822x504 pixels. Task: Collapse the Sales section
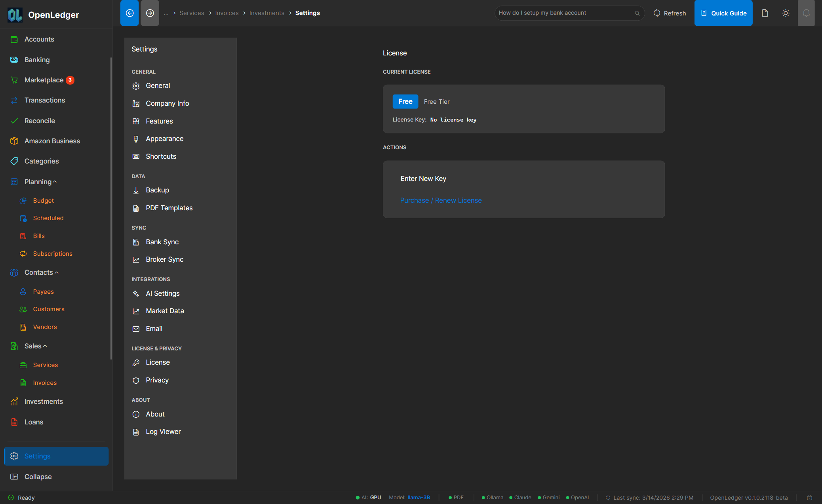click(45, 346)
